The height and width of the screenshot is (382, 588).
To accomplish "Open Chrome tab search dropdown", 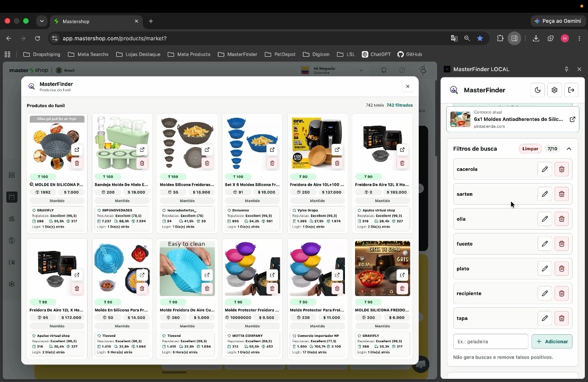I will click(x=41, y=21).
